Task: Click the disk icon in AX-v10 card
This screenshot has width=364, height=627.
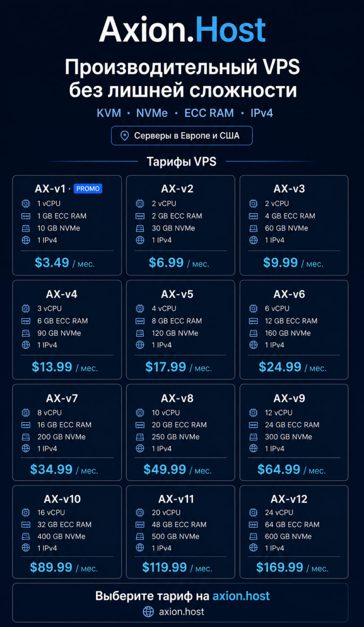Action: 26,536
